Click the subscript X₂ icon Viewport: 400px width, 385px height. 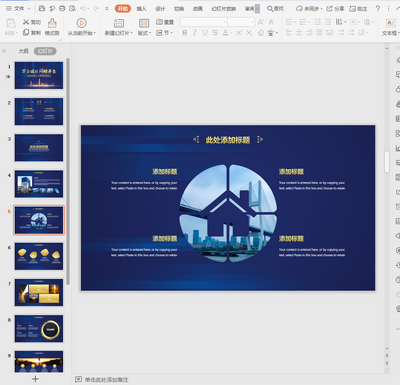(x=249, y=33)
